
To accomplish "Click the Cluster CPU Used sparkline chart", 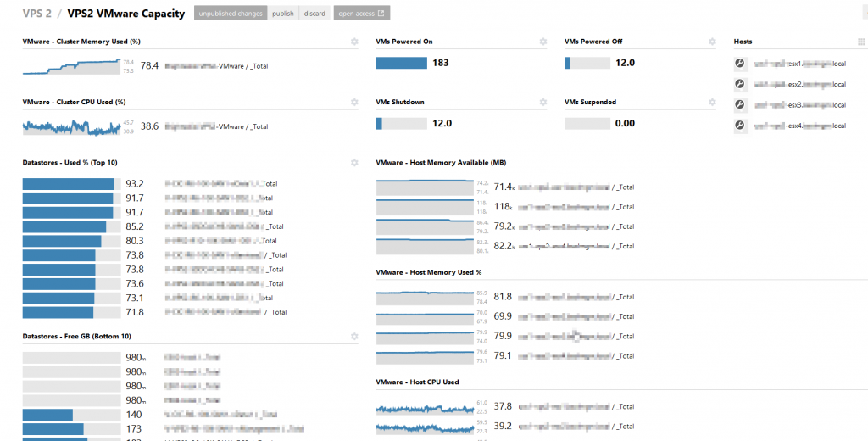I will [x=71, y=126].
